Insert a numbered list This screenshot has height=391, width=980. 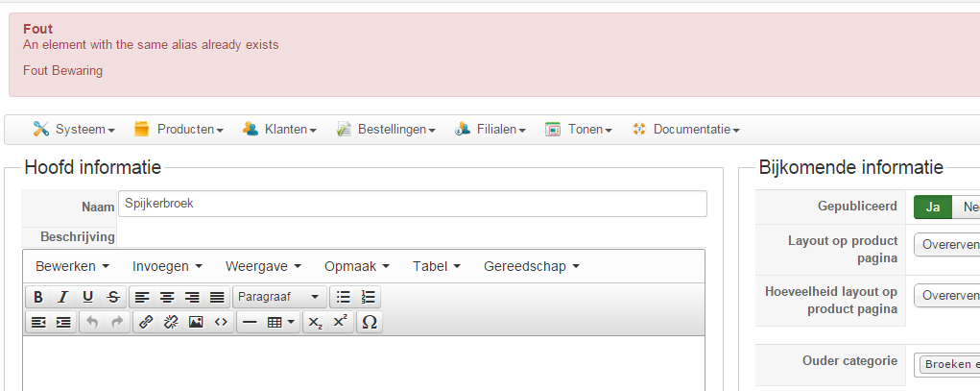point(369,297)
